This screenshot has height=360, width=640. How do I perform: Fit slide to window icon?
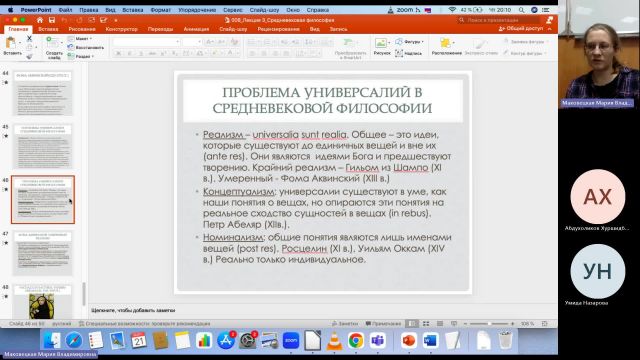click(544, 324)
